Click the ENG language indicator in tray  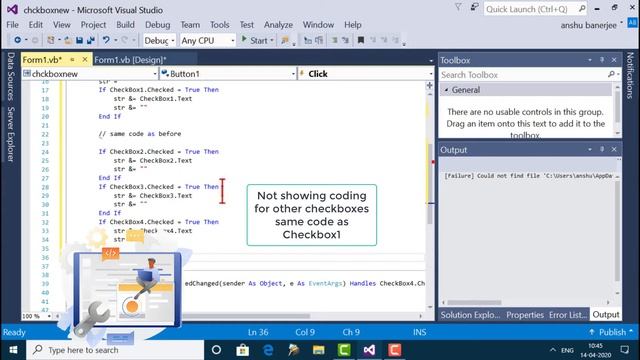click(567, 350)
